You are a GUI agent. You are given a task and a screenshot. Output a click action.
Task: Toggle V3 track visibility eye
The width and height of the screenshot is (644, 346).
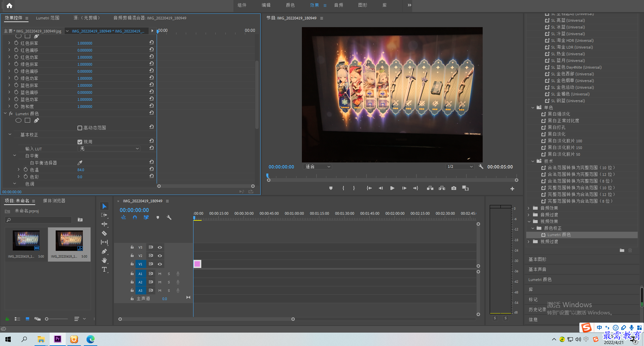coord(160,248)
